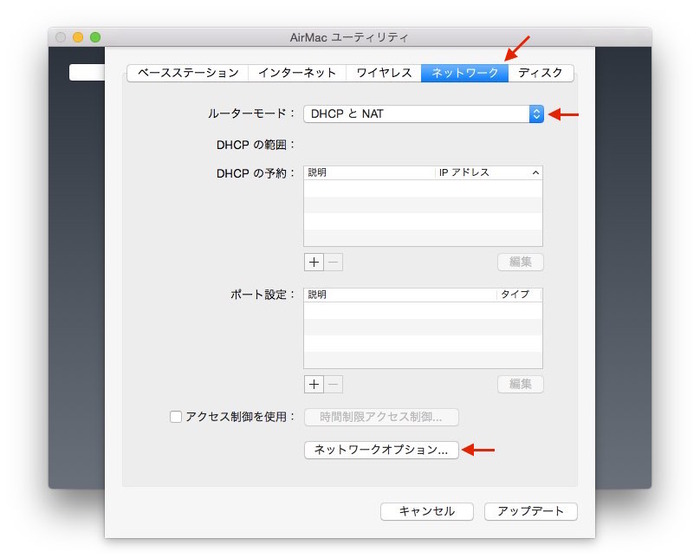This screenshot has width=700, height=558.
Task: Click the green zoom window button
Action: point(95,37)
